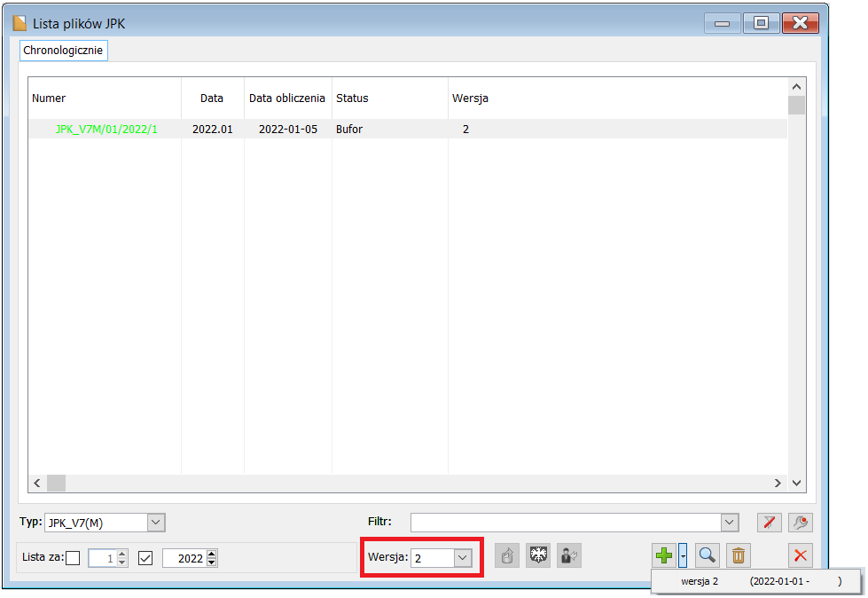Click the Data obliczenia column header
This screenshot has width=868, height=598.
click(x=288, y=98)
